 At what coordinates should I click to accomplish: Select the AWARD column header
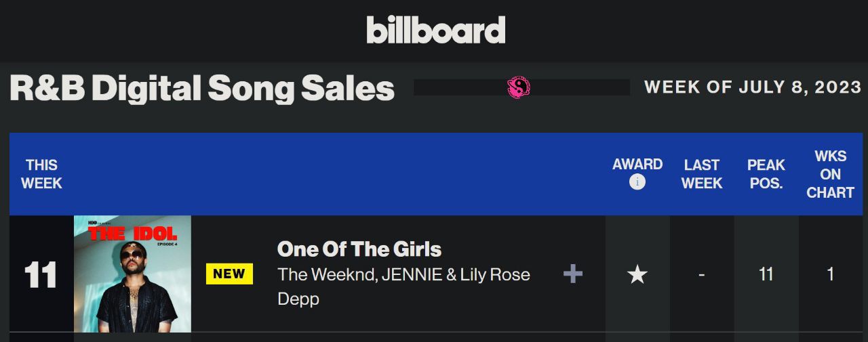click(x=637, y=165)
